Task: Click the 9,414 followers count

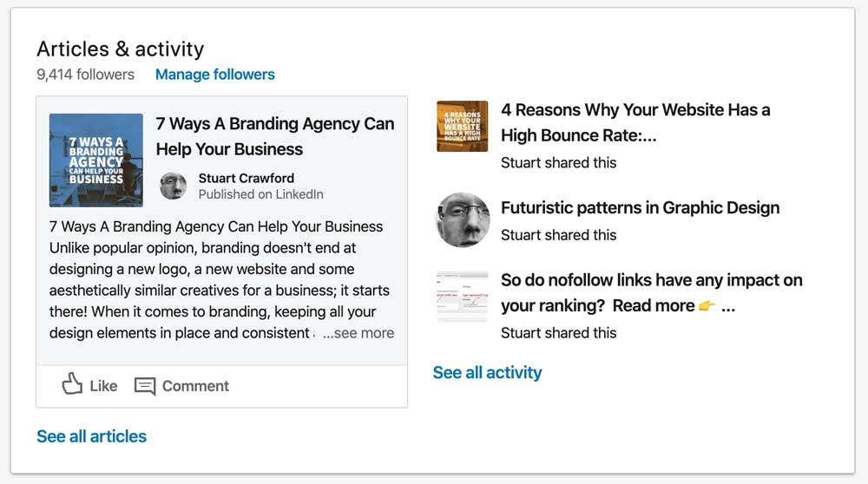Action: pos(85,75)
